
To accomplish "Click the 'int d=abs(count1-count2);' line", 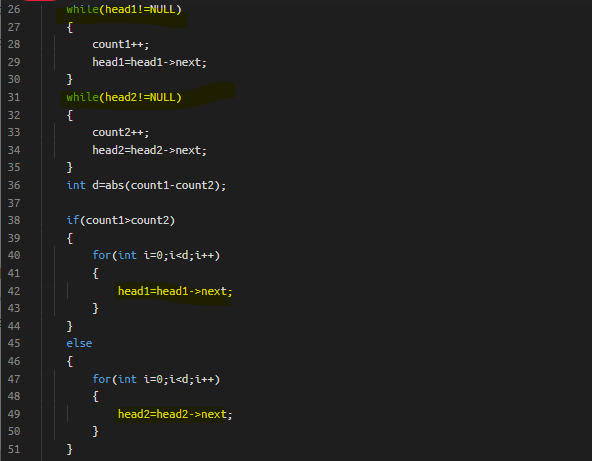I will (x=146, y=185).
